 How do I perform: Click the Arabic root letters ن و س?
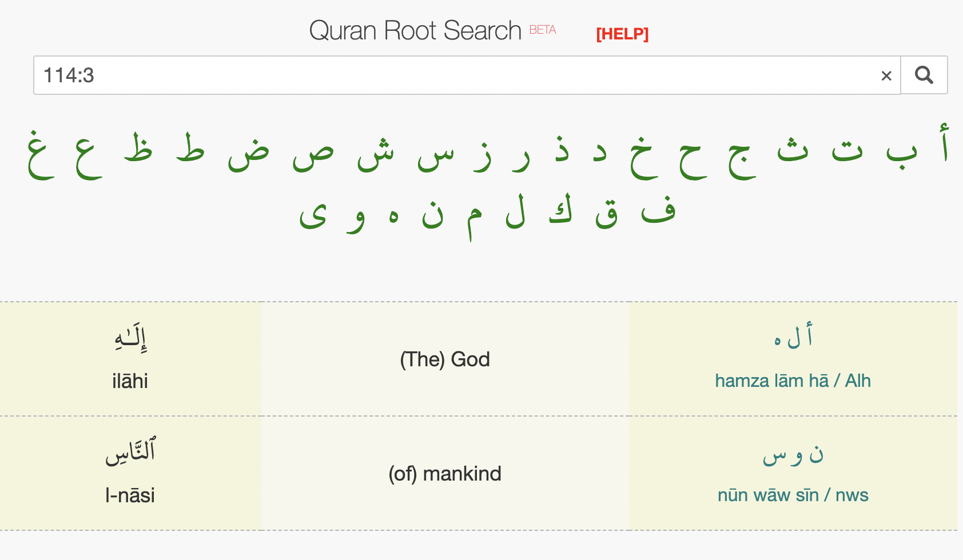pos(793,455)
